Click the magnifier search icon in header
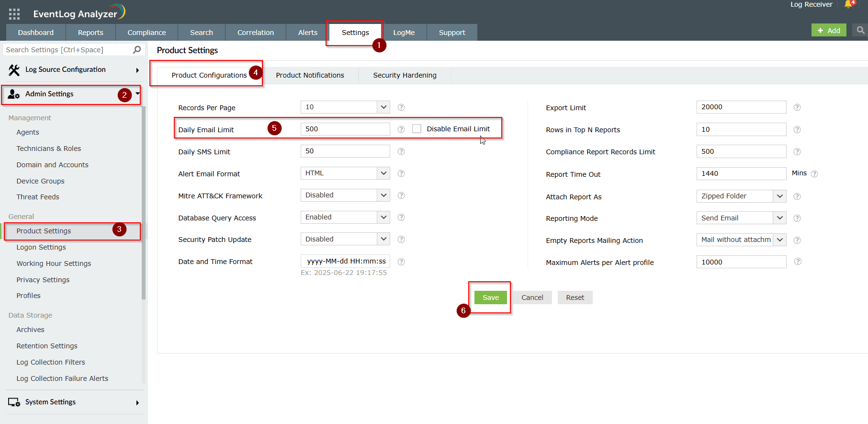This screenshot has width=868, height=424. (861, 30)
